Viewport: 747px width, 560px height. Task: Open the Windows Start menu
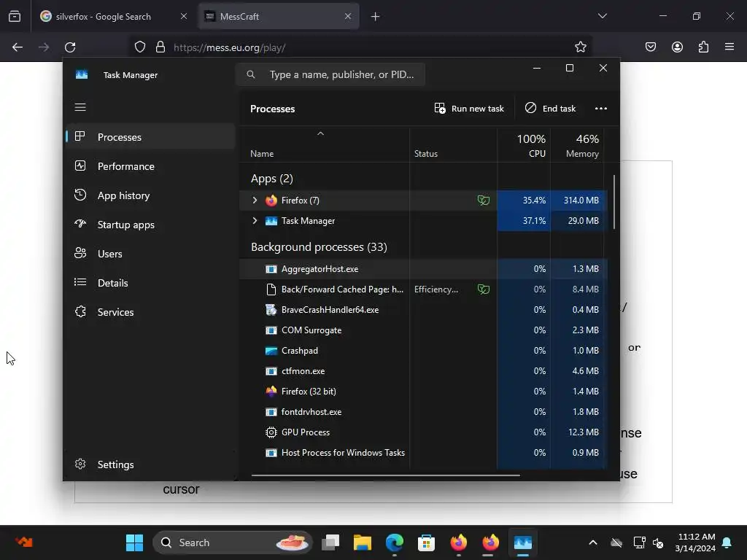pyautogui.click(x=134, y=542)
